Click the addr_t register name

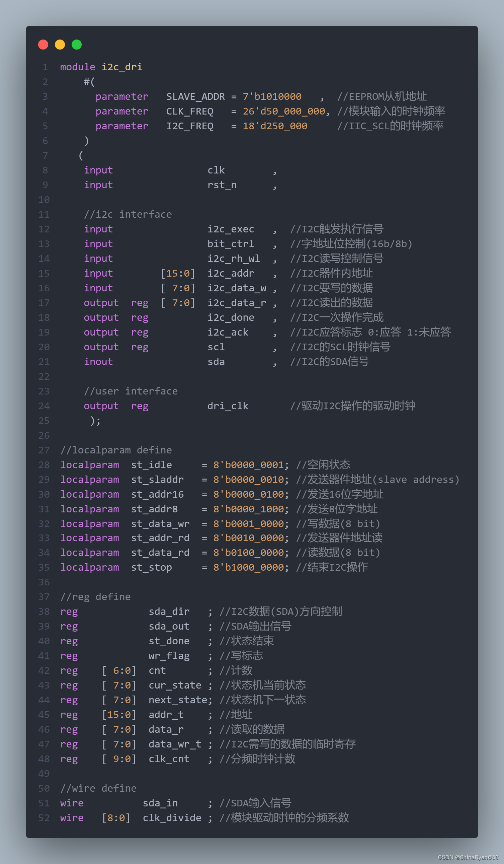pyautogui.click(x=166, y=715)
